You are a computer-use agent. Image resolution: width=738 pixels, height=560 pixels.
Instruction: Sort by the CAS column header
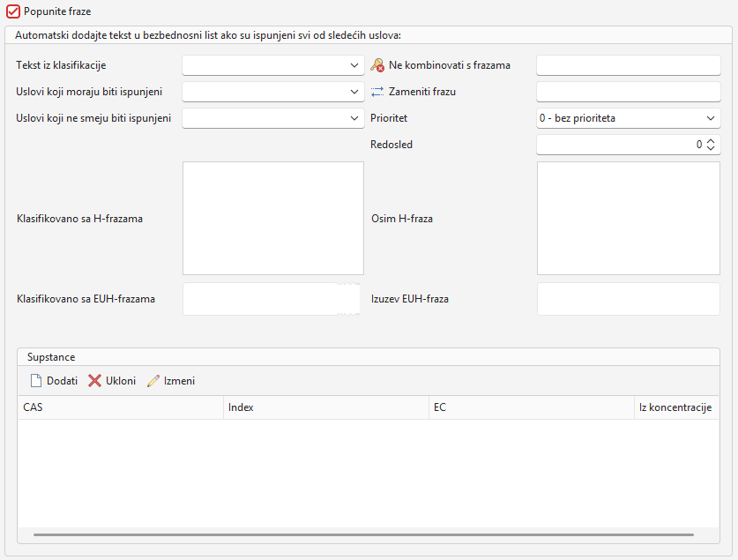point(121,407)
